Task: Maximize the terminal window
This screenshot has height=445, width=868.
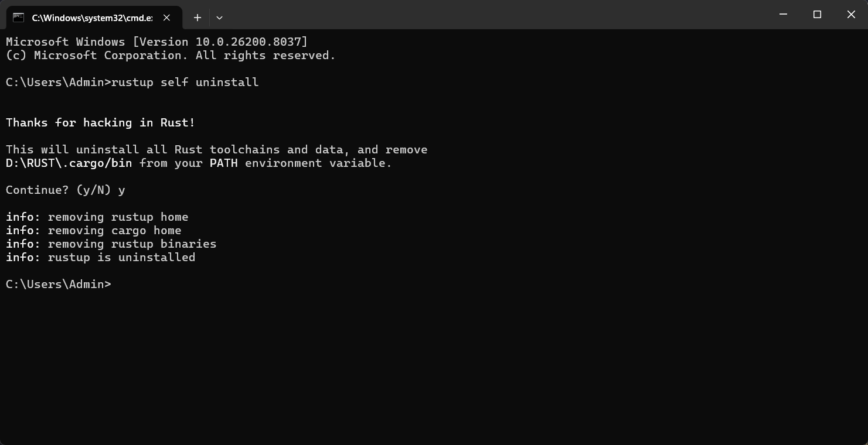Action: 817,15
